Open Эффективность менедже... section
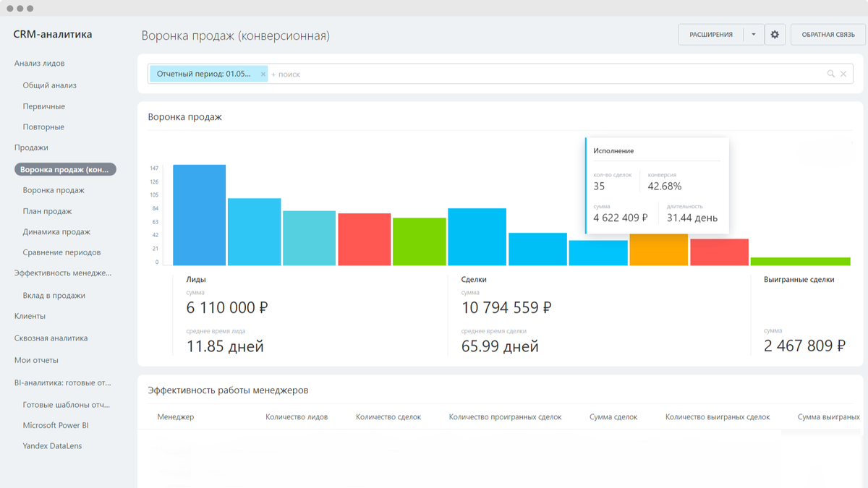Screen dimensions: 868x488 point(63,273)
